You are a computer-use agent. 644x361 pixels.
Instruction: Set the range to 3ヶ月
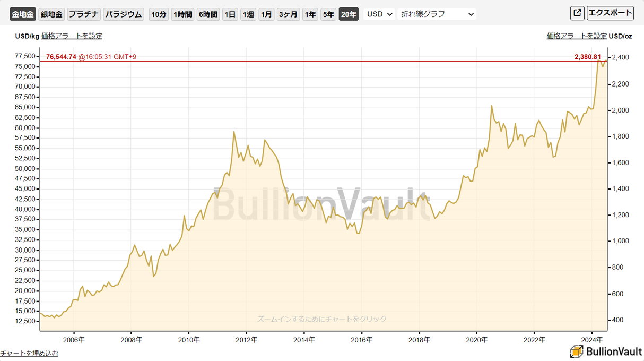[289, 14]
